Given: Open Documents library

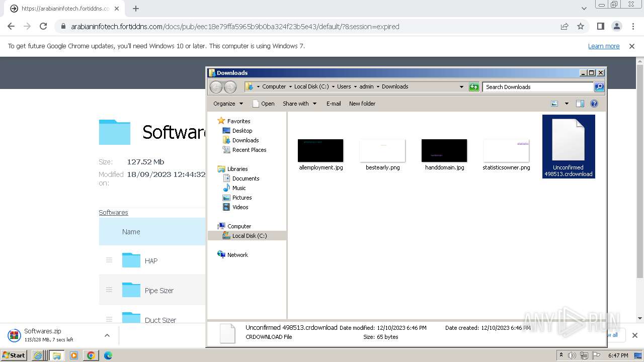Looking at the screenshot, I should (246, 178).
